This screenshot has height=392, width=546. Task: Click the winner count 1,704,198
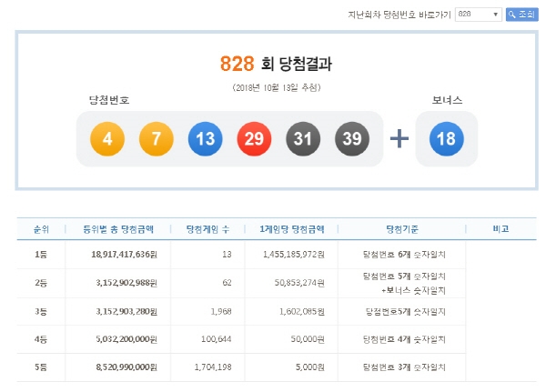pos(213,367)
